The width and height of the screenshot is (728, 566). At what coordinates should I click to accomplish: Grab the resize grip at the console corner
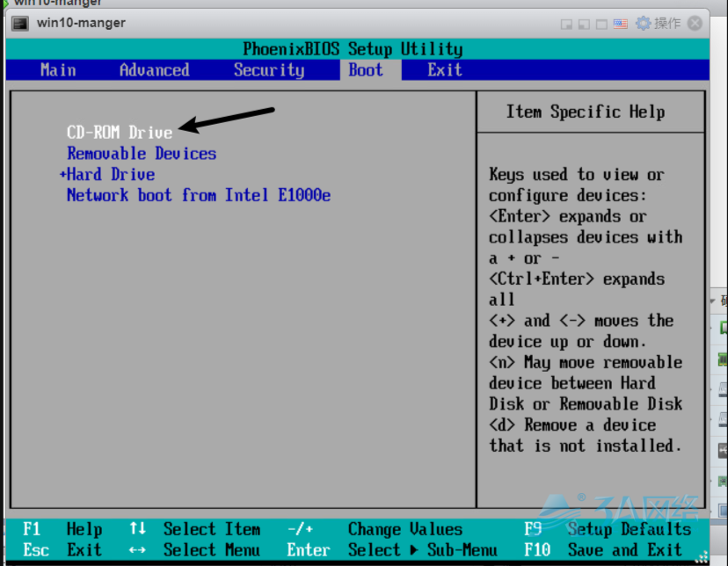tap(702, 556)
